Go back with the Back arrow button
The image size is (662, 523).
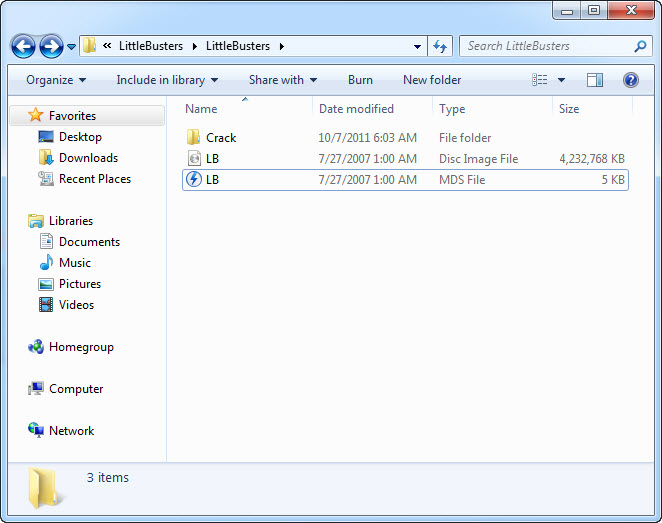point(23,46)
